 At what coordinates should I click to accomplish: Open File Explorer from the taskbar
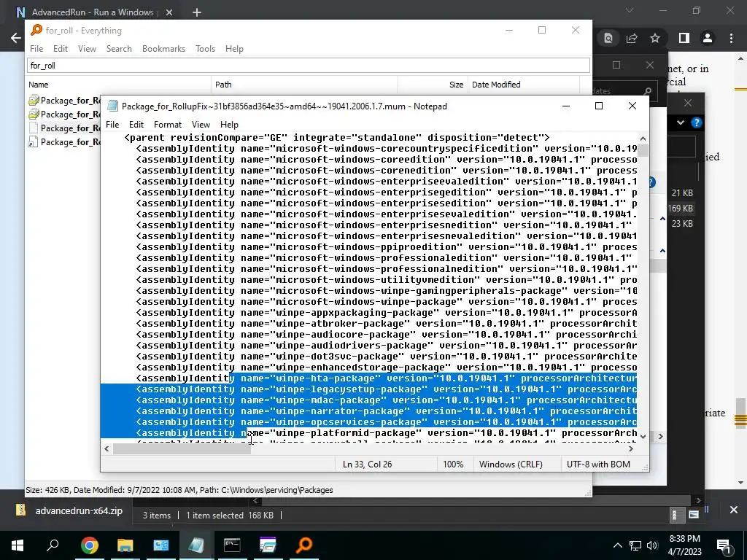click(x=125, y=545)
